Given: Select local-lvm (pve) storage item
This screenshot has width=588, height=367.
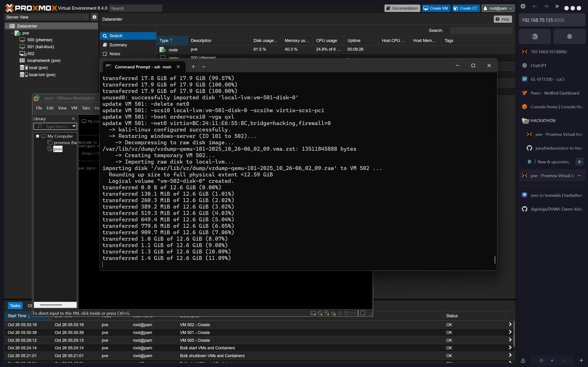Looking at the screenshot, I should (x=42, y=75).
